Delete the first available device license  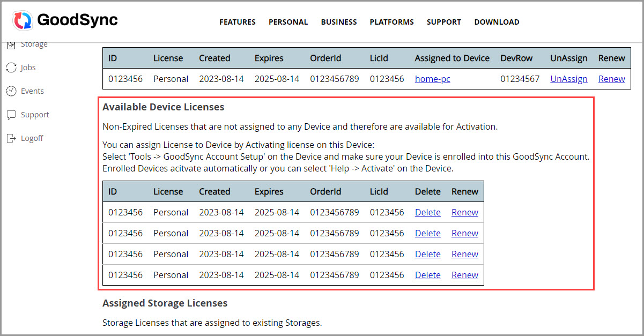[427, 212]
